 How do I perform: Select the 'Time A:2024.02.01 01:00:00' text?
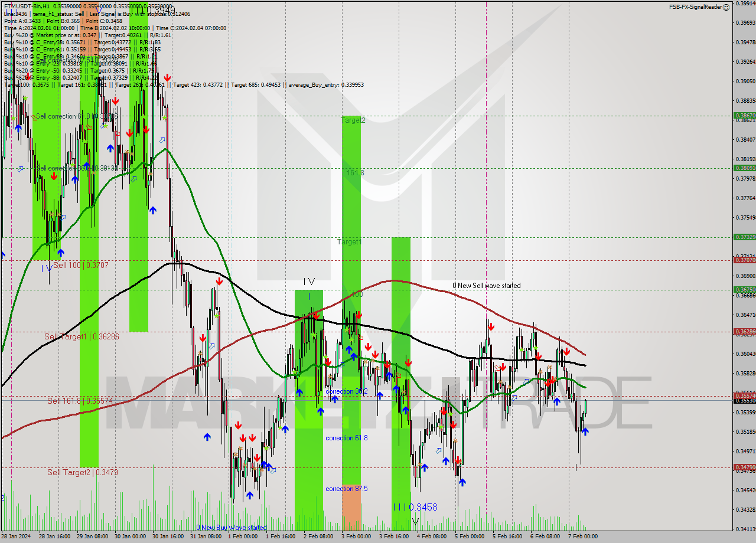pyautogui.click(x=39, y=28)
